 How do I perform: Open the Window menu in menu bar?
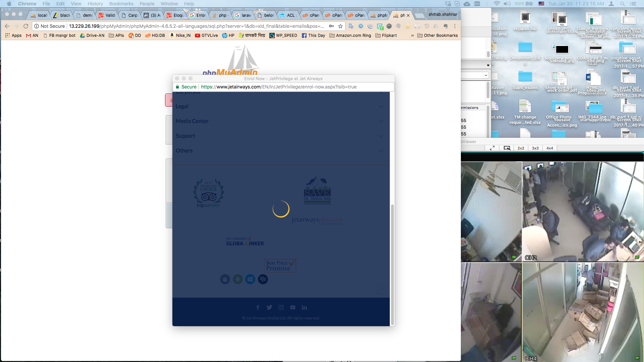click(x=169, y=4)
